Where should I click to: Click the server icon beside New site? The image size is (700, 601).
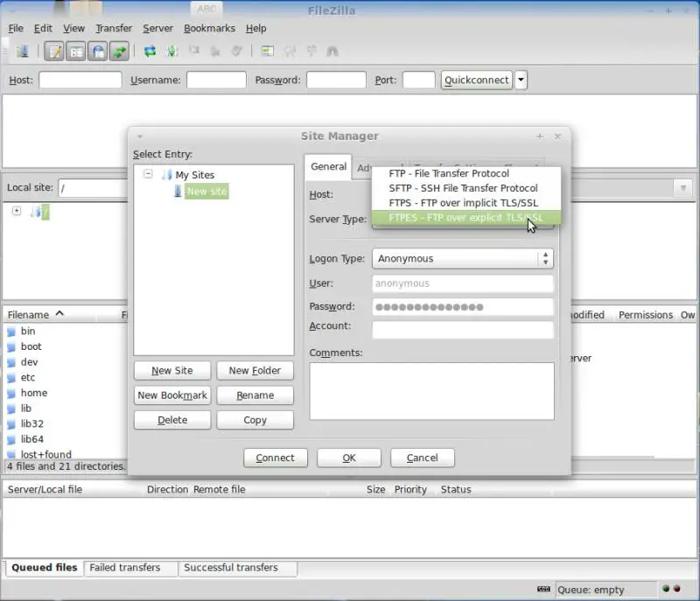click(x=178, y=191)
